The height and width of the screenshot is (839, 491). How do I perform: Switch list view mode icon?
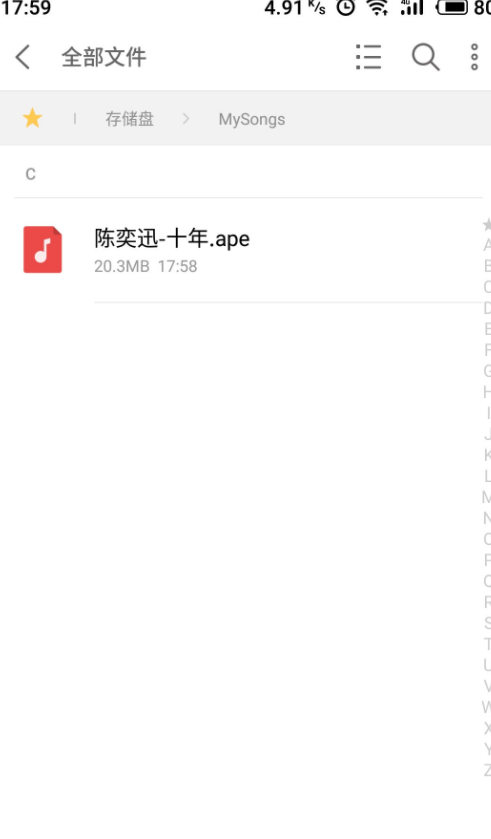coord(369,57)
